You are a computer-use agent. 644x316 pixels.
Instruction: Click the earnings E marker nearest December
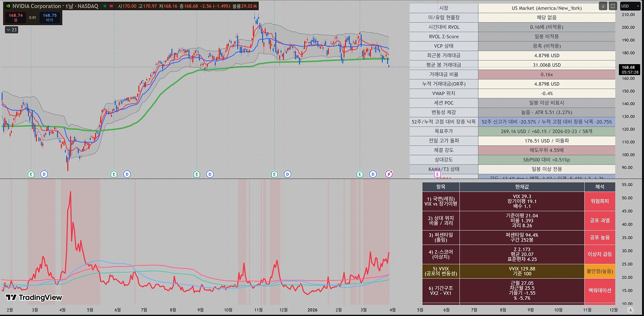(274, 174)
